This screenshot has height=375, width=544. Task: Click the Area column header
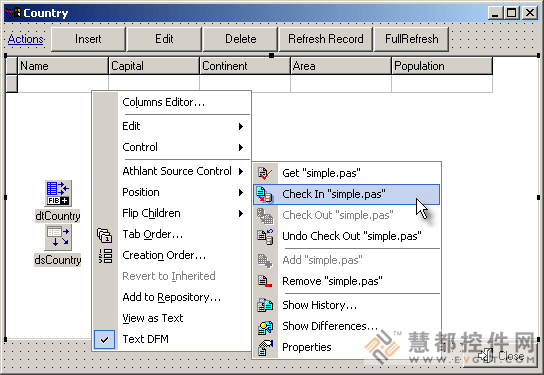click(341, 66)
